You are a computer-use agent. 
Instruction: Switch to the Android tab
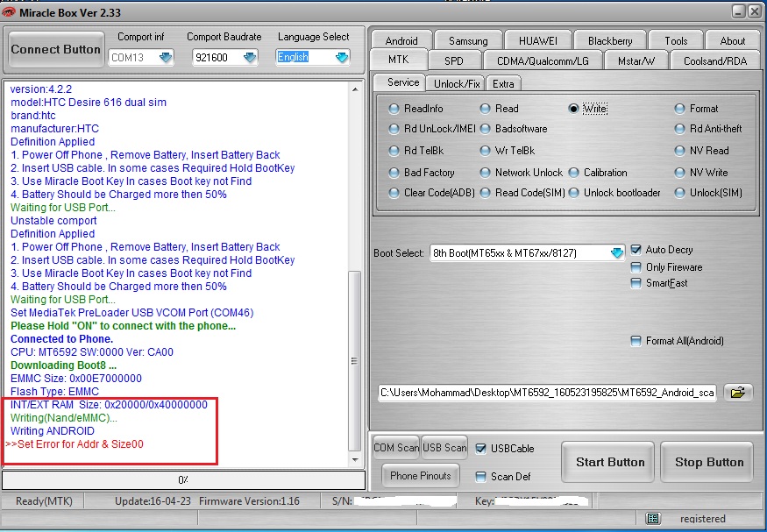tap(401, 40)
